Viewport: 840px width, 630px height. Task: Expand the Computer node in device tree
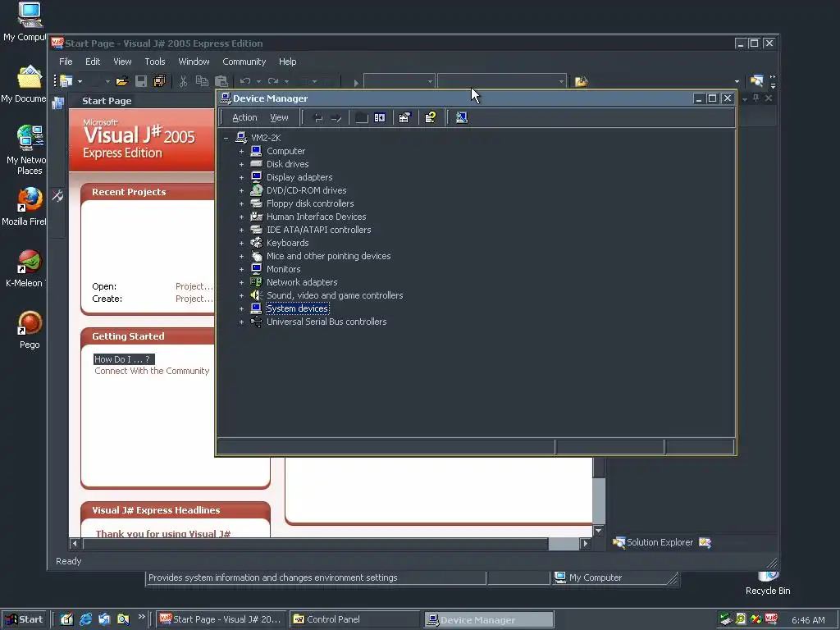point(242,152)
